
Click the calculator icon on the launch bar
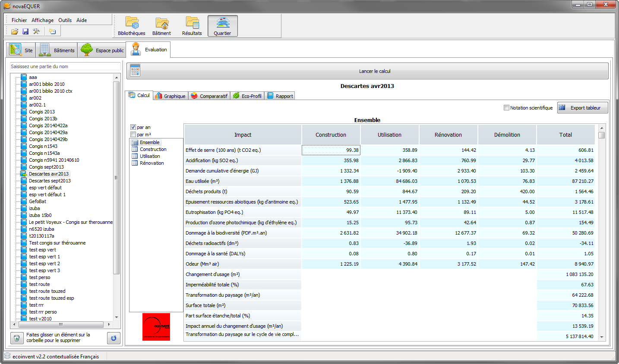135,71
